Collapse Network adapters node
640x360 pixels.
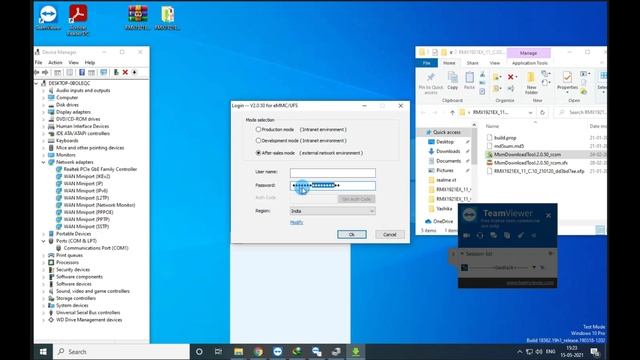pyautogui.click(x=44, y=162)
